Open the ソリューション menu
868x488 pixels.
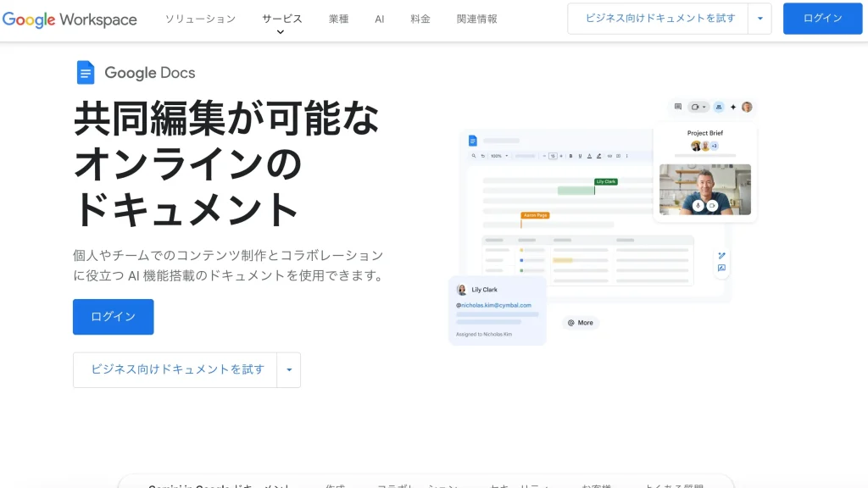200,19
